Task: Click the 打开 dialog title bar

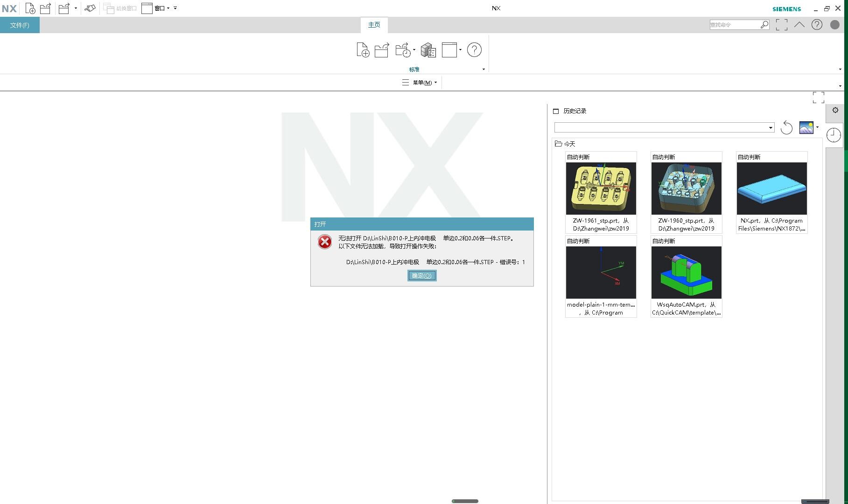Action: (x=422, y=224)
